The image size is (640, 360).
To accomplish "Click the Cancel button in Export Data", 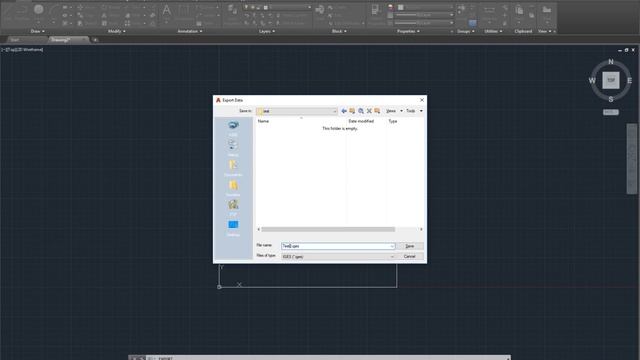I will tap(409, 256).
